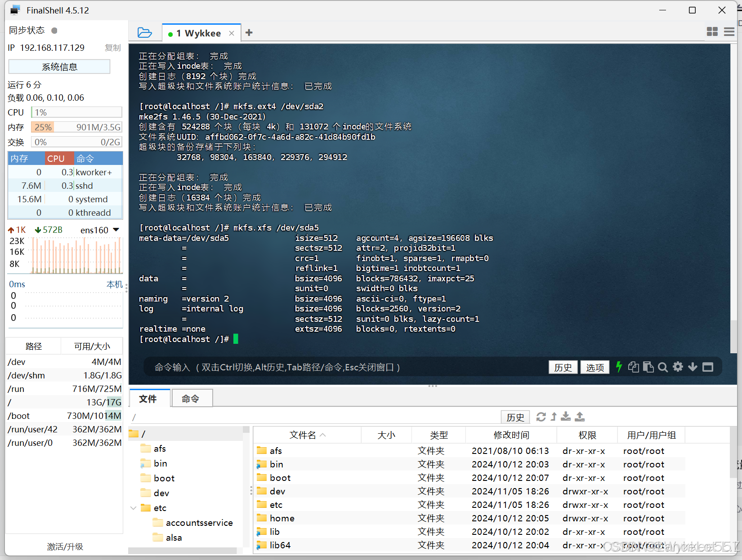Click the file path field

[x=315, y=417]
